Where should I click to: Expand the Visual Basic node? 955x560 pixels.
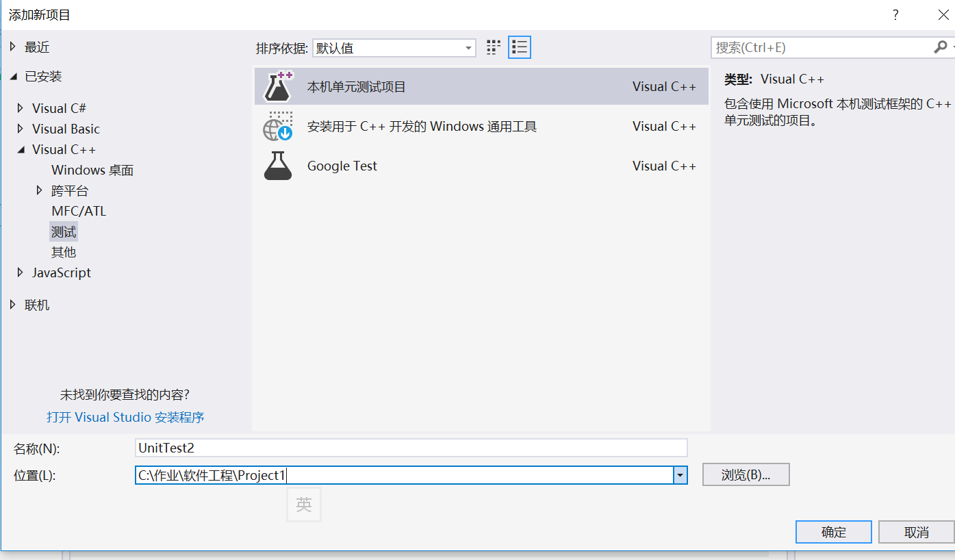20,129
